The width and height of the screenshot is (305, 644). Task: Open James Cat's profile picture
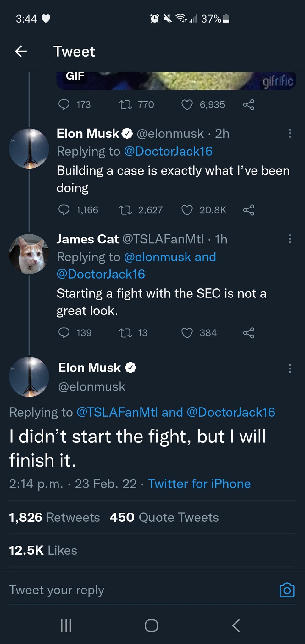click(29, 254)
